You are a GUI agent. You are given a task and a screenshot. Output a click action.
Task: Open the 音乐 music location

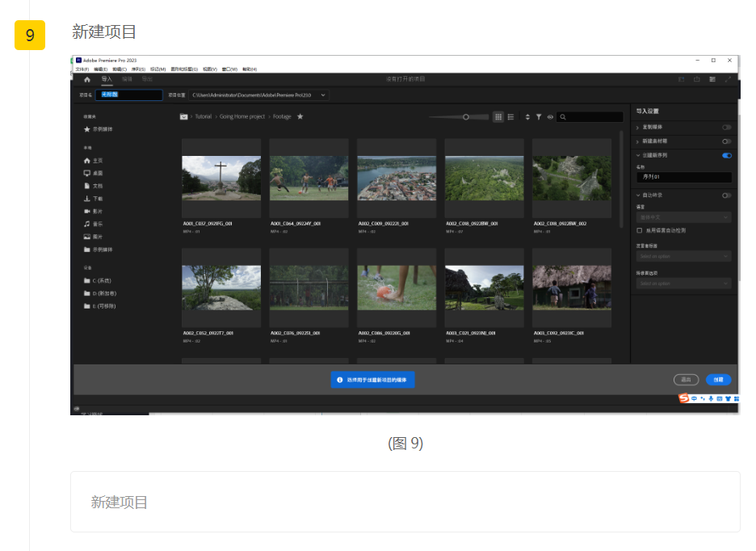pos(94,224)
